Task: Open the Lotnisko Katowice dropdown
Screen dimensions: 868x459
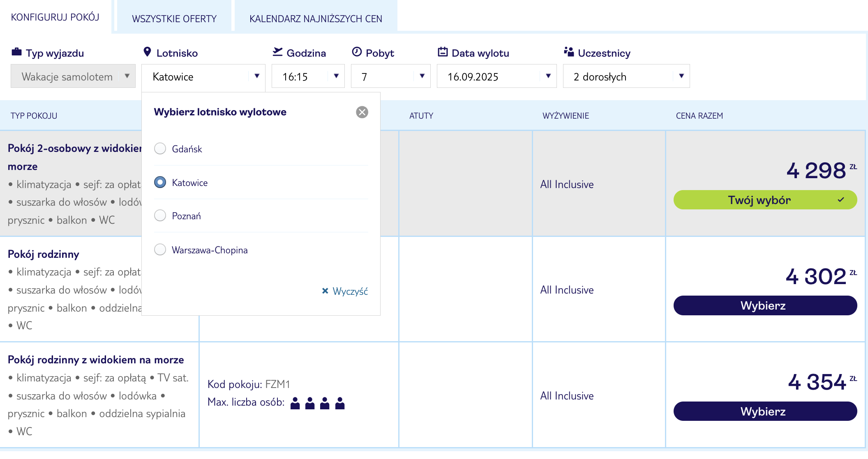Action: pyautogui.click(x=203, y=76)
